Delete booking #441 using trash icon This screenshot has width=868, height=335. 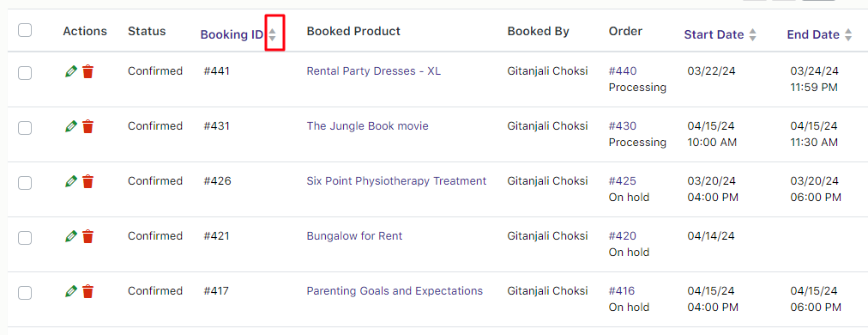point(88,71)
